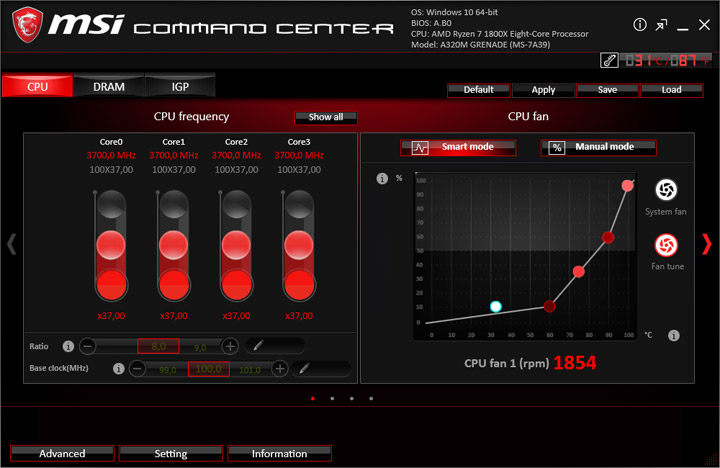This screenshot has width=720, height=468.
Task: Click the Apply button
Action: pos(543,90)
